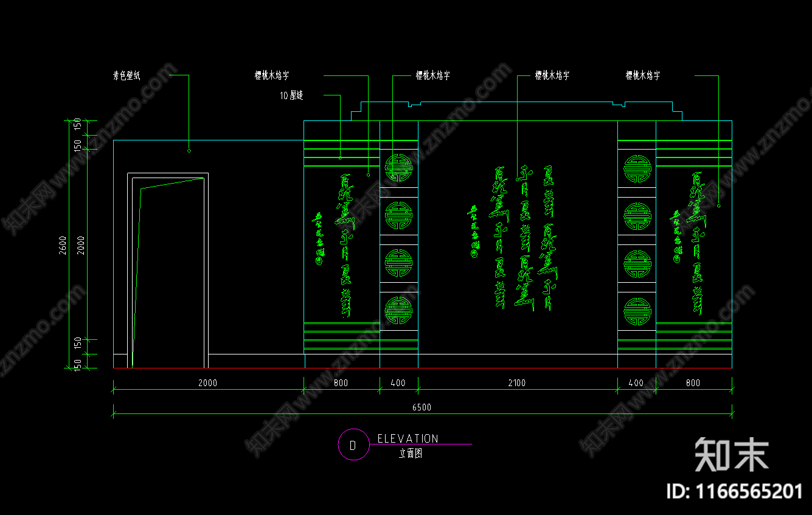Screen dimensions: 812x515
Task: Click the 素色壁纸 annotation label
Action: click(127, 75)
